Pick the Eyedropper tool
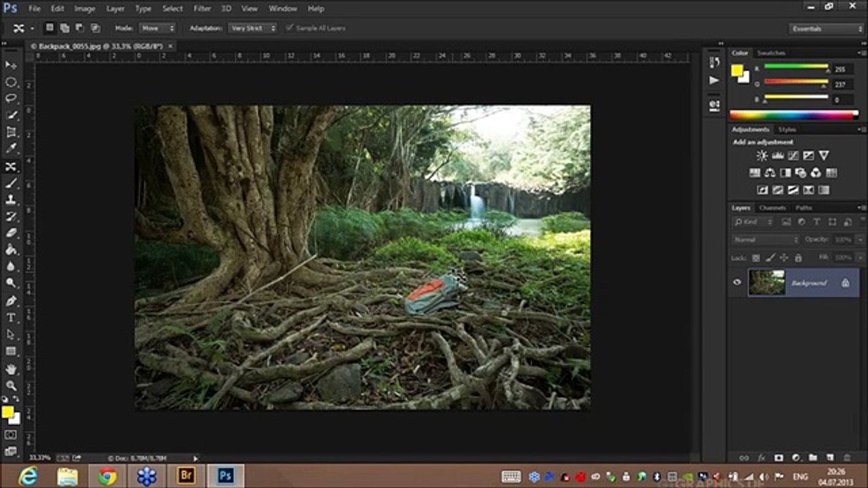This screenshot has width=868, height=488. coord(11,149)
